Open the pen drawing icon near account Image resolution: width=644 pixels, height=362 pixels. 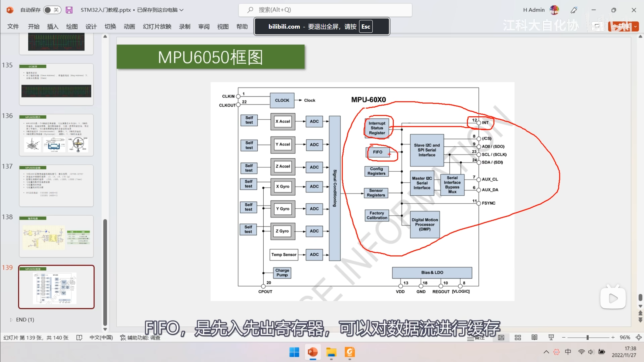pos(574,10)
